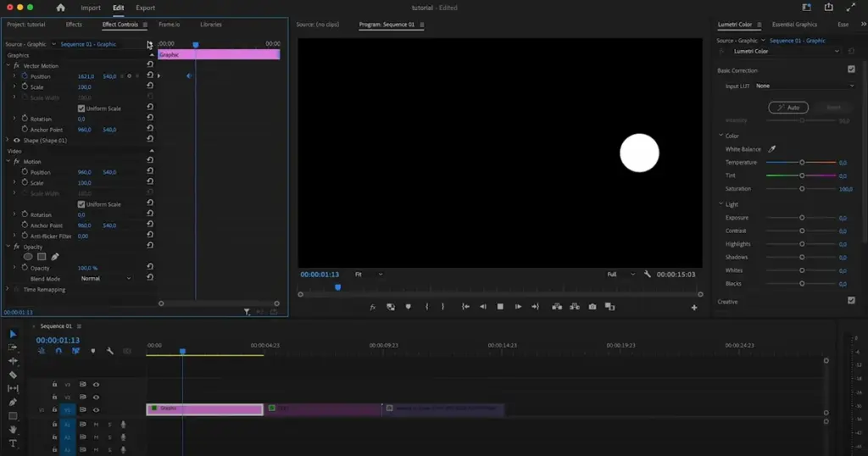
Task: Click Mark In in Program Monitor
Action: [x=426, y=307]
